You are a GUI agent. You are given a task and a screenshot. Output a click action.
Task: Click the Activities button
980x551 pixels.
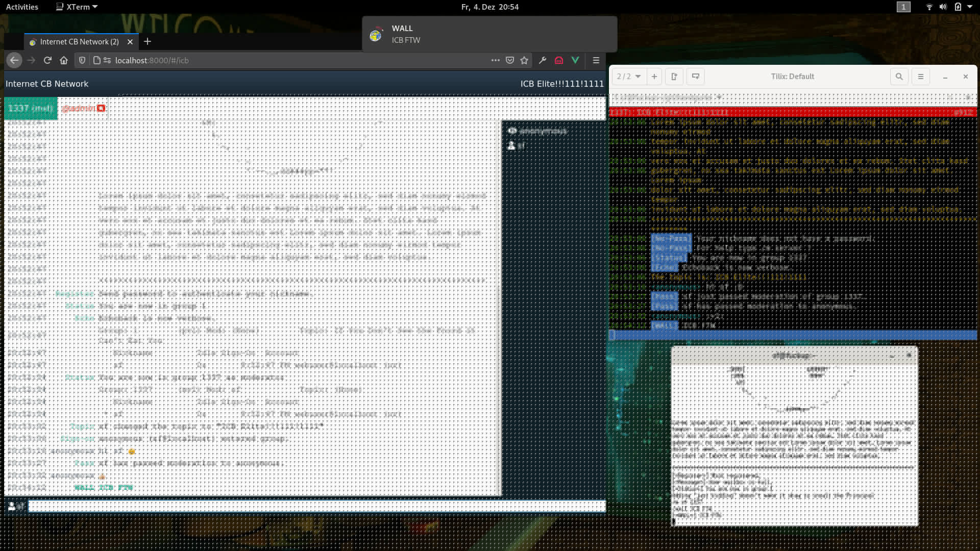(22, 7)
